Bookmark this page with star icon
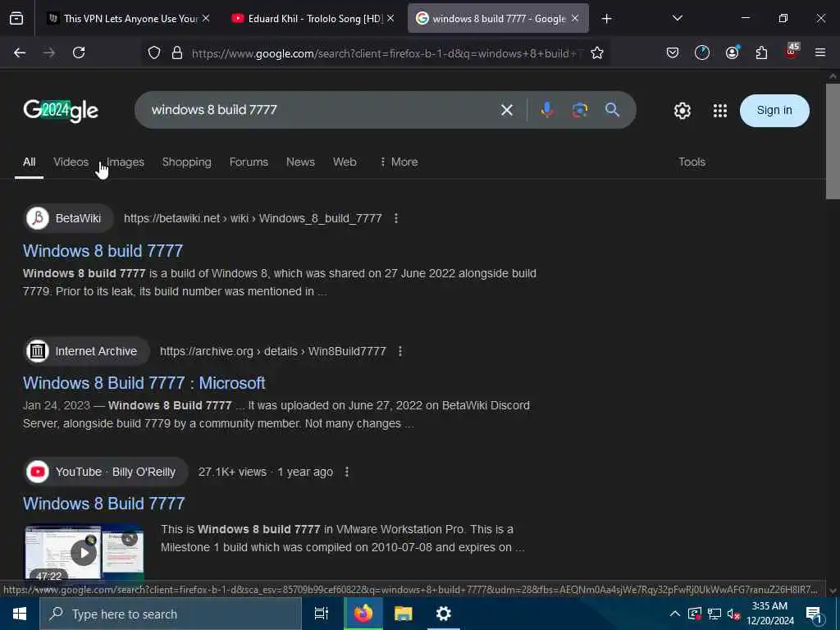 coord(597,52)
